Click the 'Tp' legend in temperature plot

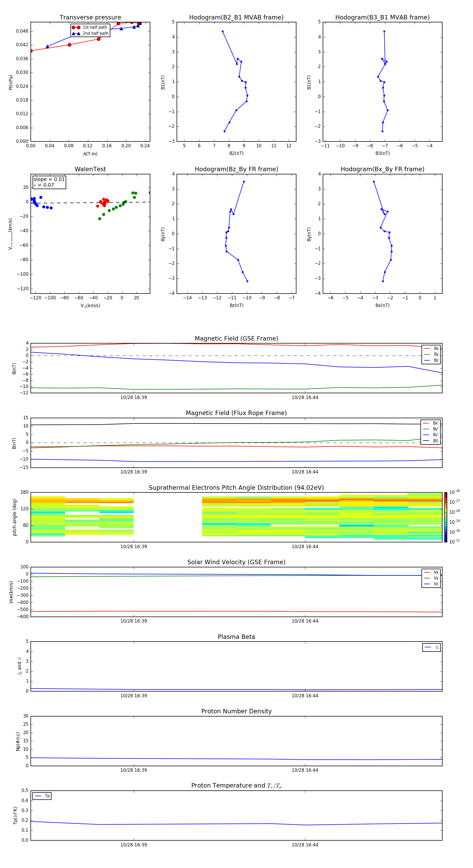(x=42, y=796)
